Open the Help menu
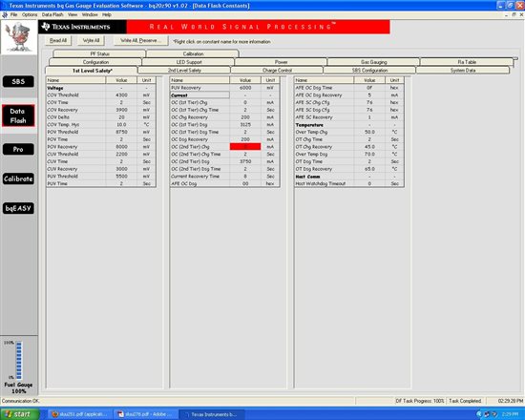The height and width of the screenshot is (420, 525). [107, 14]
